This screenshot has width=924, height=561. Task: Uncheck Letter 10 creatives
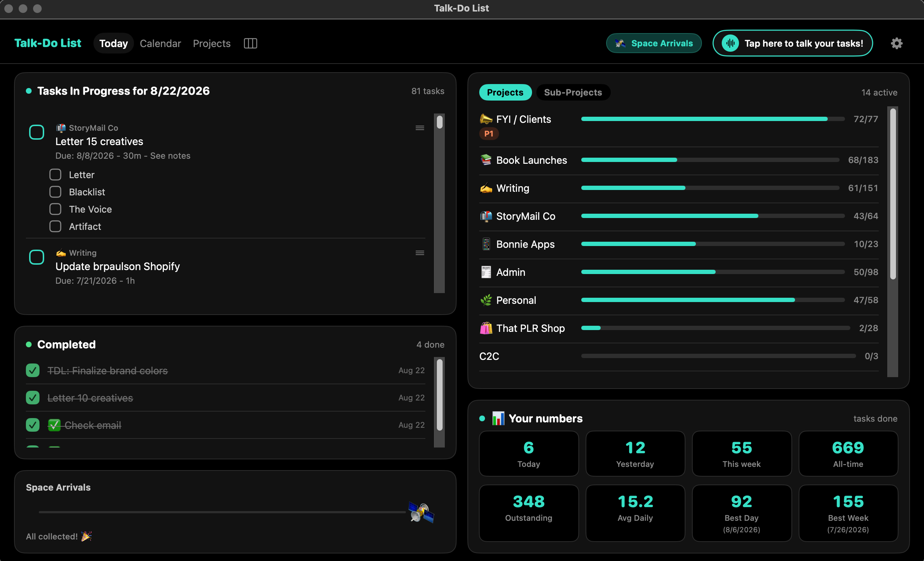[x=33, y=398]
